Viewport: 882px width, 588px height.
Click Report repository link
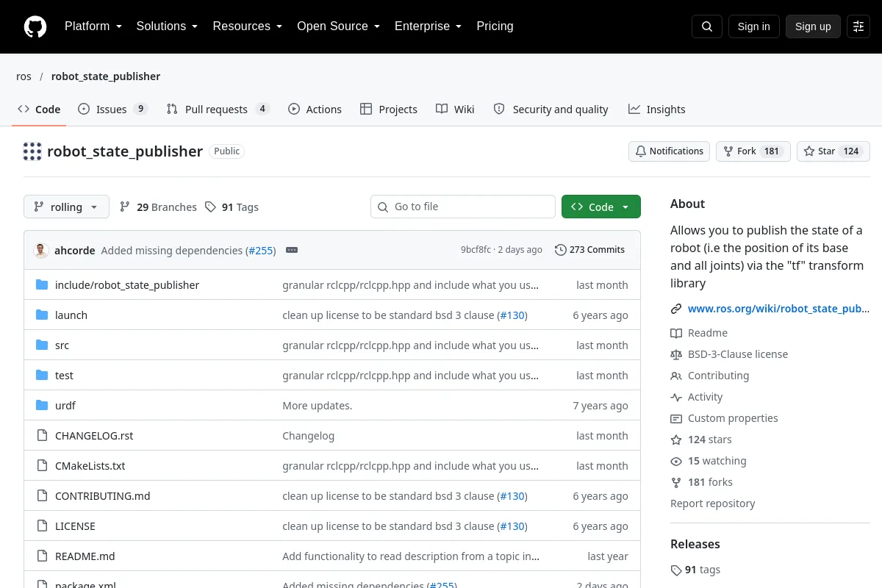pyautogui.click(x=712, y=503)
